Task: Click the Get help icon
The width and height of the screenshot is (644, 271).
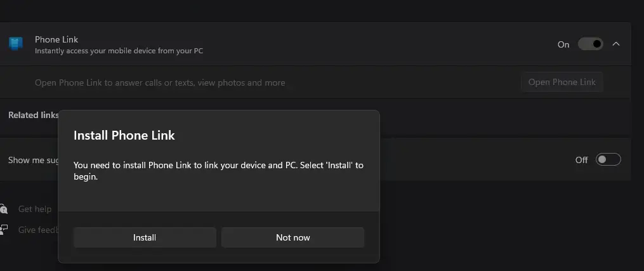Action: (4, 209)
